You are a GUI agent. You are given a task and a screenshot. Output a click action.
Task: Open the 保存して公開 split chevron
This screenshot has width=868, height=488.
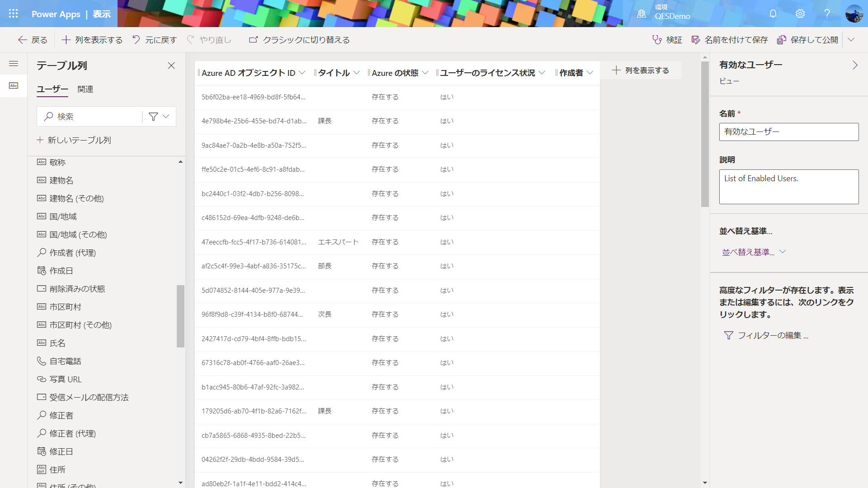click(x=851, y=40)
